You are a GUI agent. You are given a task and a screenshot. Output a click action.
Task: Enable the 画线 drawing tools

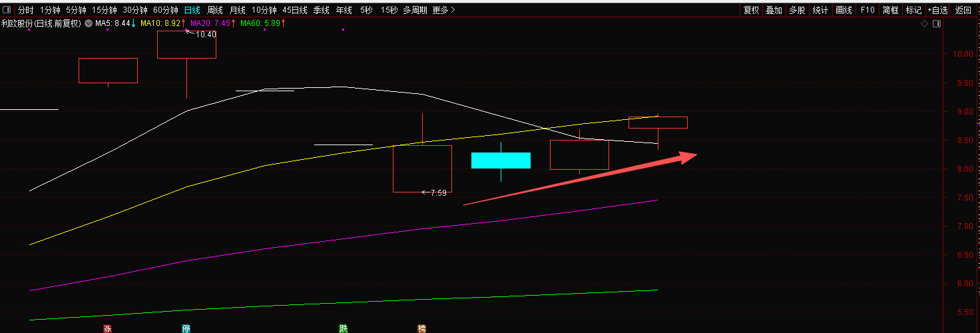coord(844,10)
